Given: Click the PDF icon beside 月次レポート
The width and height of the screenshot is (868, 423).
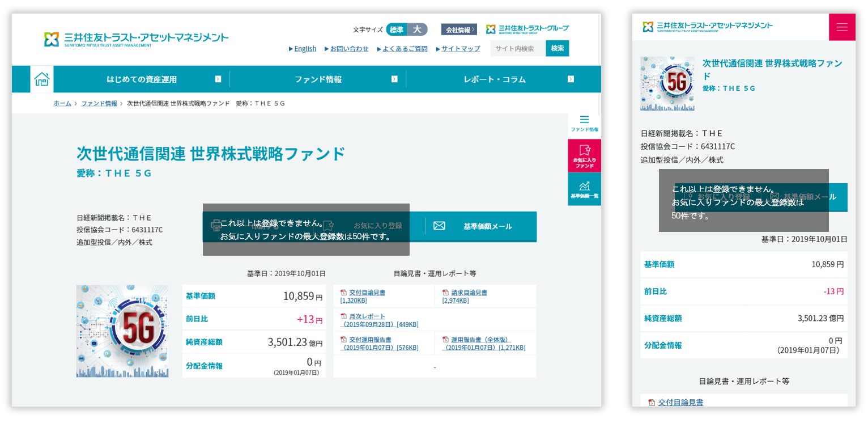Looking at the screenshot, I should coord(343,316).
